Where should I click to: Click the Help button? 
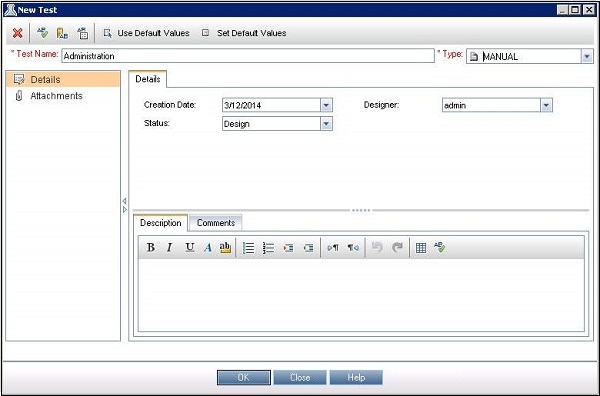point(356,377)
